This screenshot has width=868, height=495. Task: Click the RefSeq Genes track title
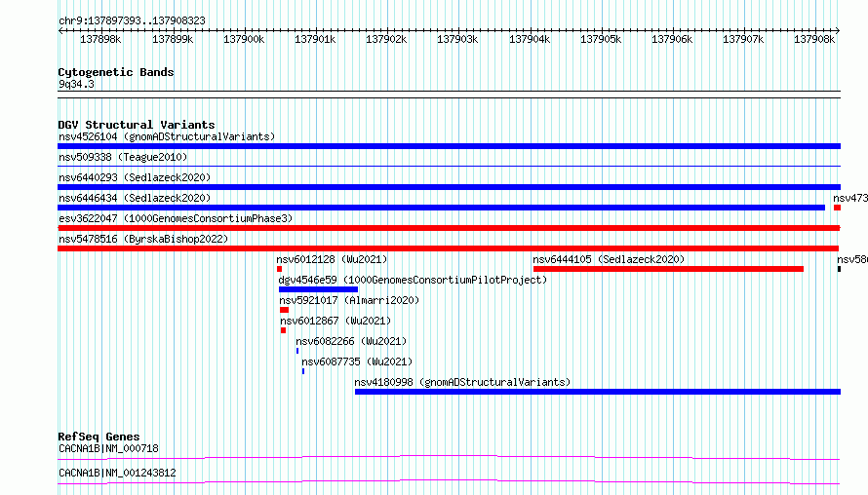point(99,437)
